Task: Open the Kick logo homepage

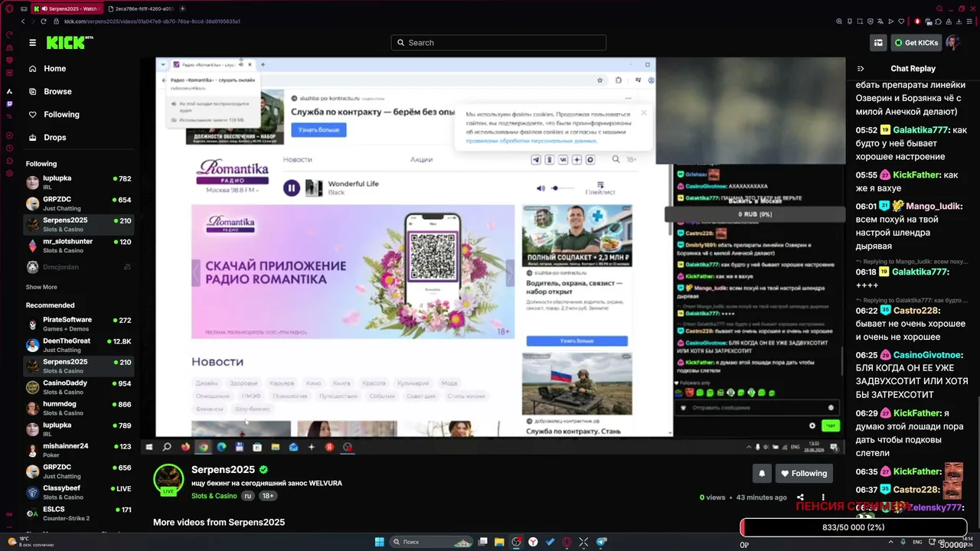Action: 68,43
